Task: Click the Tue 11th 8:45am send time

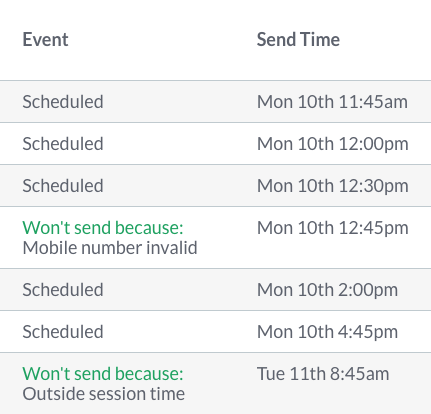Action: pos(323,374)
